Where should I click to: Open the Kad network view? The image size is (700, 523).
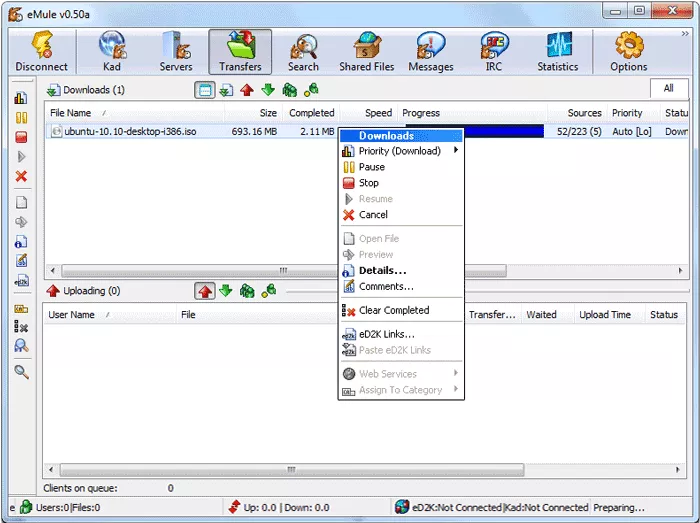pos(112,51)
